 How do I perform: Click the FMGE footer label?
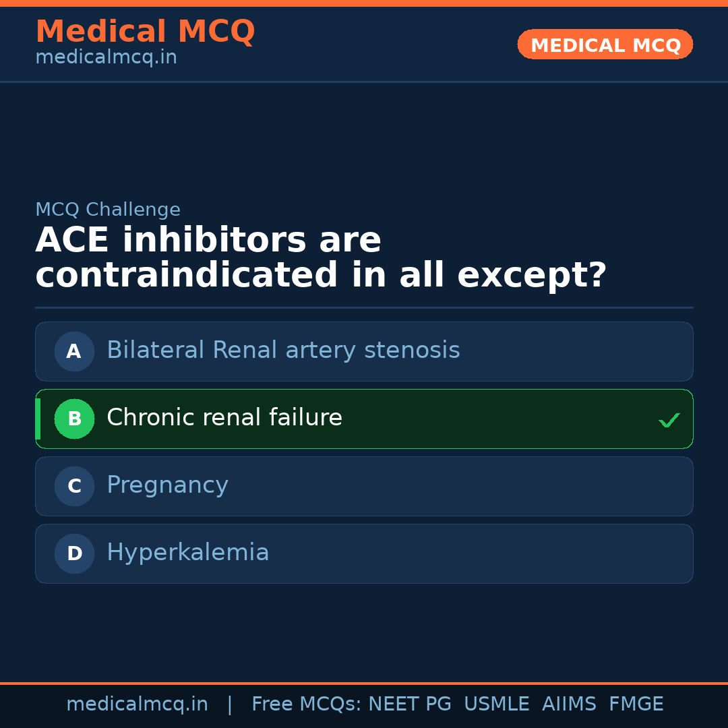[x=636, y=704]
